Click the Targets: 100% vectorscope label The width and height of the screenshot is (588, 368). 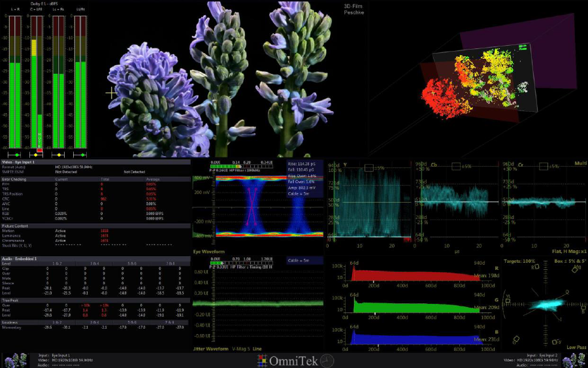point(519,261)
